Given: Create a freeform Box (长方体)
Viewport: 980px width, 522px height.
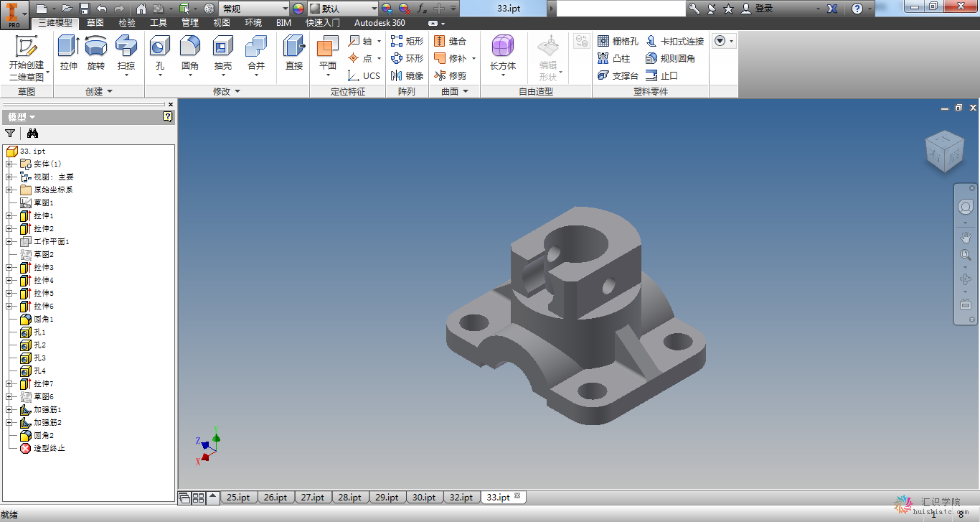Looking at the screenshot, I should 503,55.
